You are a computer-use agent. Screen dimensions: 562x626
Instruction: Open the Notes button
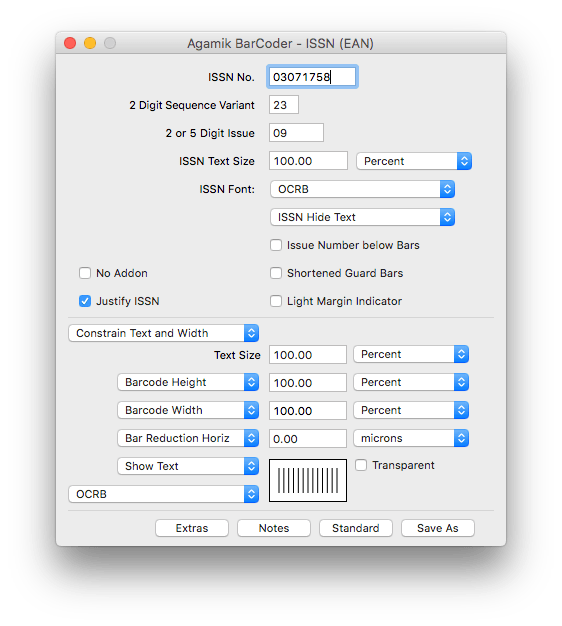point(274,528)
